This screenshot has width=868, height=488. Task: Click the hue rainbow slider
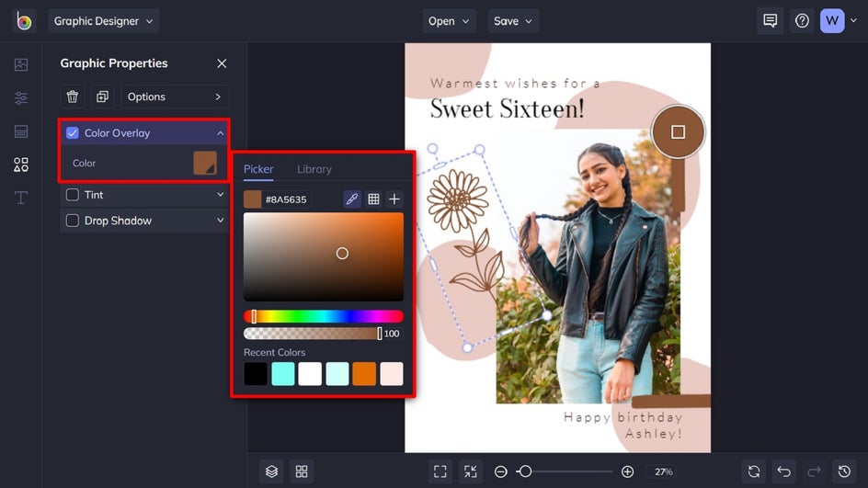pyautogui.click(x=324, y=316)
